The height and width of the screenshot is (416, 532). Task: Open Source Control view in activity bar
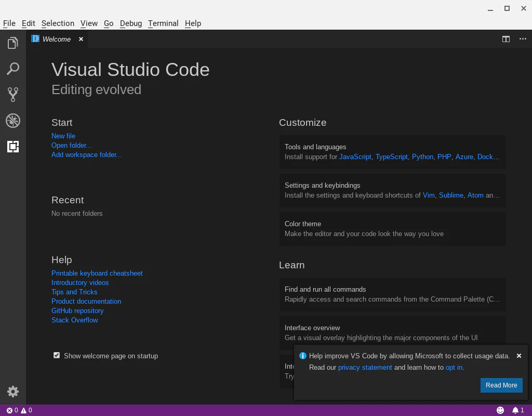[13, 95]
